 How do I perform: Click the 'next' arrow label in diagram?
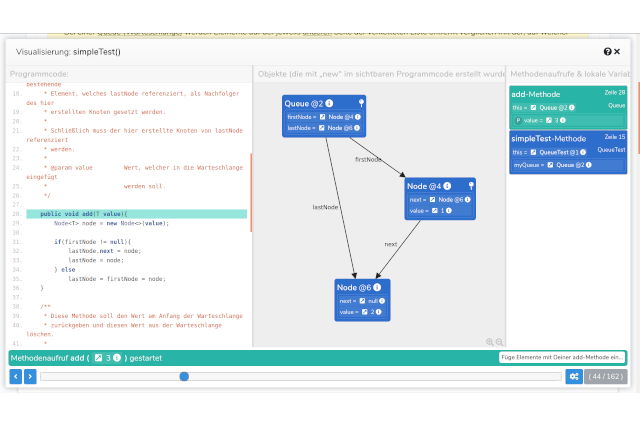pos(391,244)
